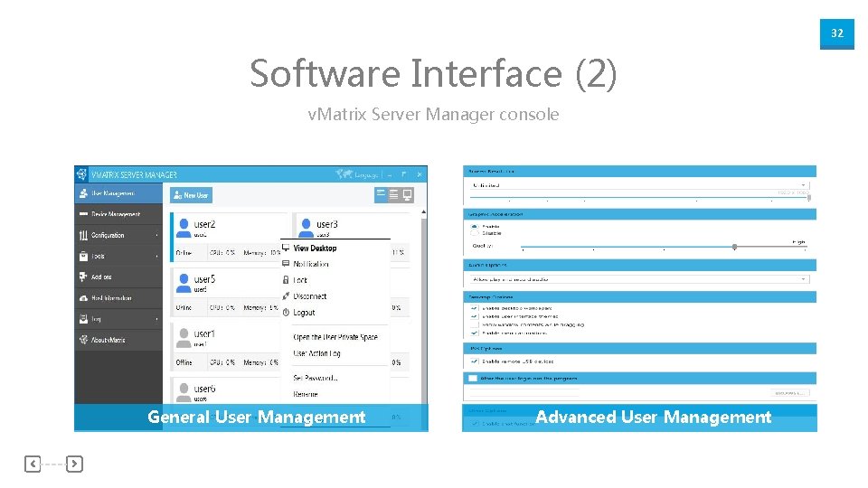This screenshot has width=868, height=488.
Task: Select the grey user1 avatar icon
Action: coord(184,337)
